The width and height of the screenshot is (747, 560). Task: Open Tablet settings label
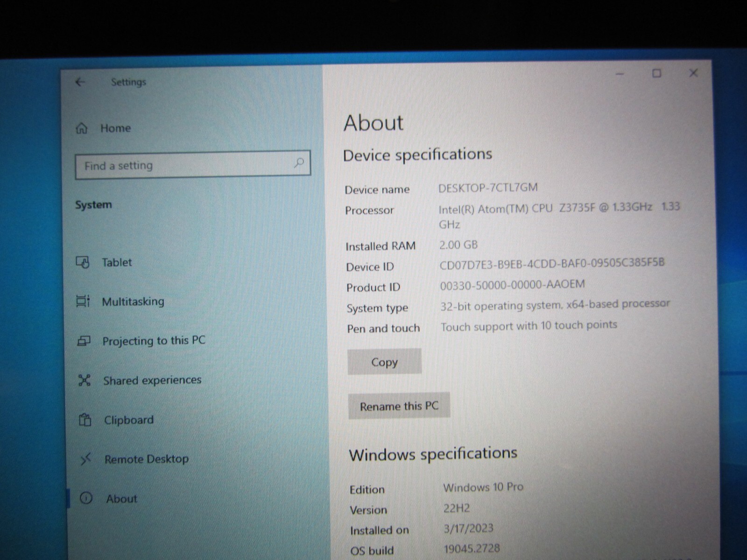click(117, 262)
